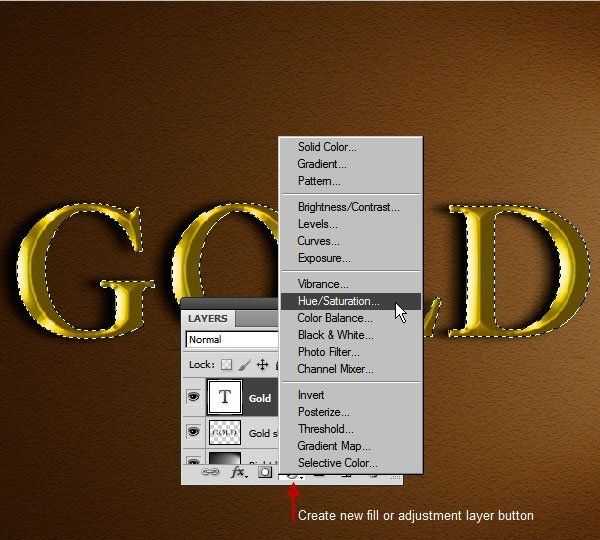The image size is (600, 540).
Task: Click the lock position icon
Action: [x=261, y=365]
